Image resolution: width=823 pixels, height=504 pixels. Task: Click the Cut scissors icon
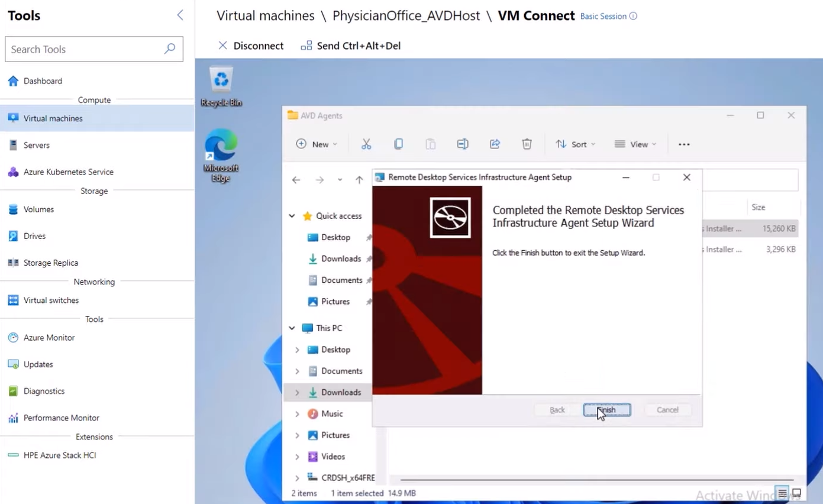366,144
